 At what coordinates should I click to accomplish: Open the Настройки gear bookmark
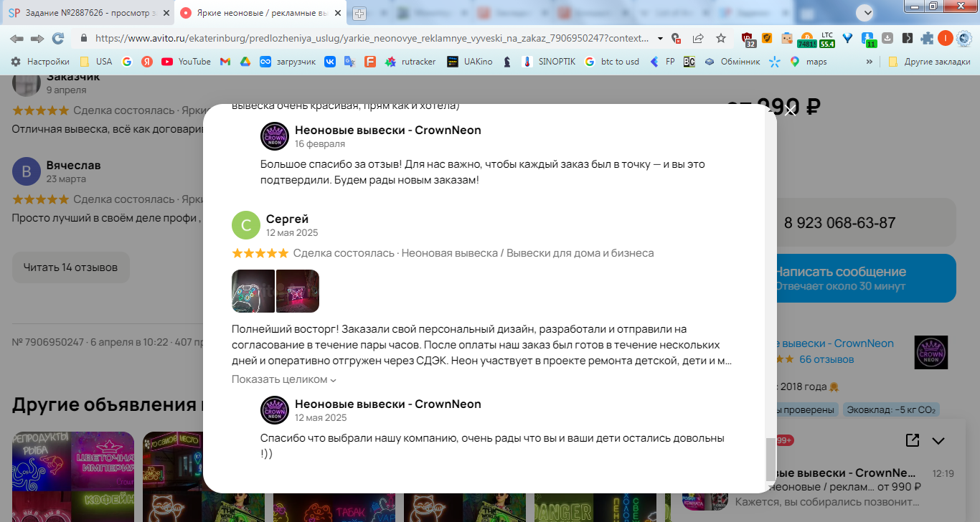(x=40, y=62)
